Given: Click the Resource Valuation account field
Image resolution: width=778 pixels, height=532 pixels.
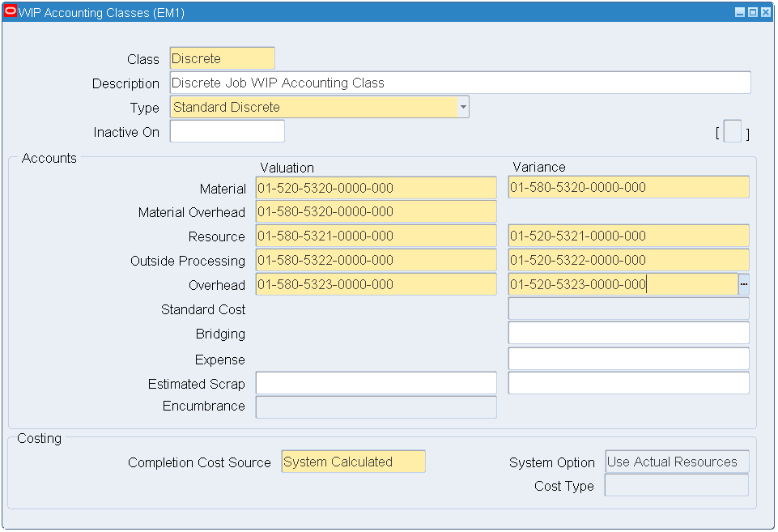Looking at the screenshot, I should pos(376,236).
